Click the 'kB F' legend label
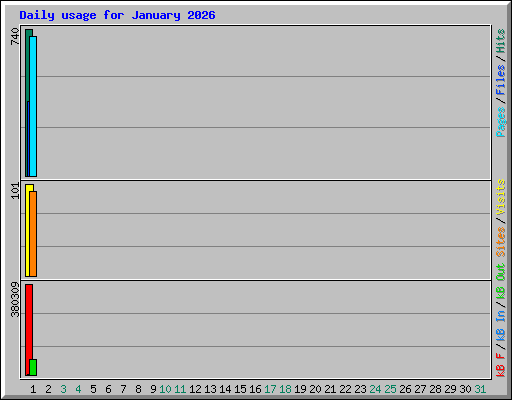This screenshot has width=512, height=400. coord(501,364)
